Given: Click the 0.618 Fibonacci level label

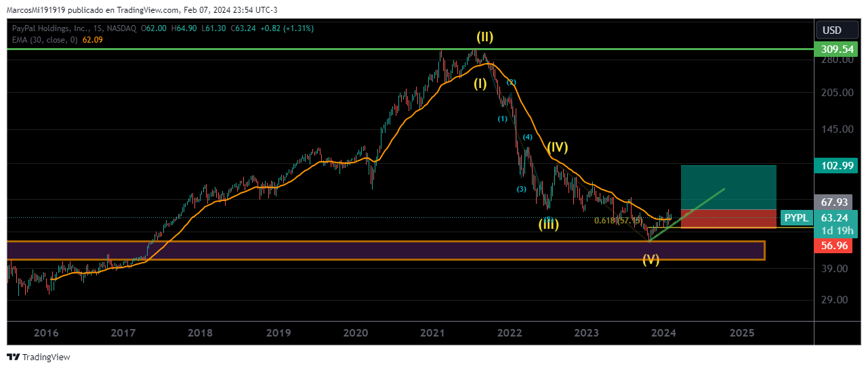Looking at the screenshot, I should [x=617, y=221].
